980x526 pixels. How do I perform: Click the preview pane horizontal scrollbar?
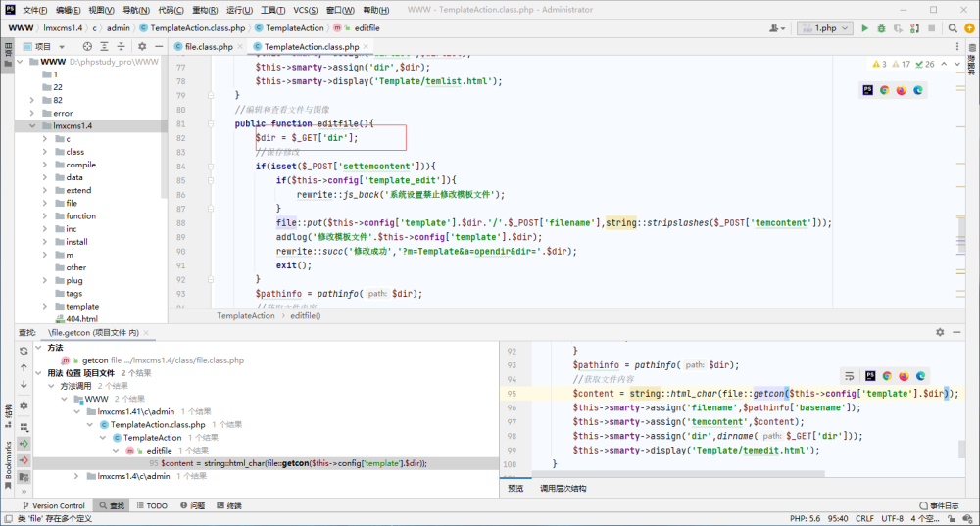[678, 473]
